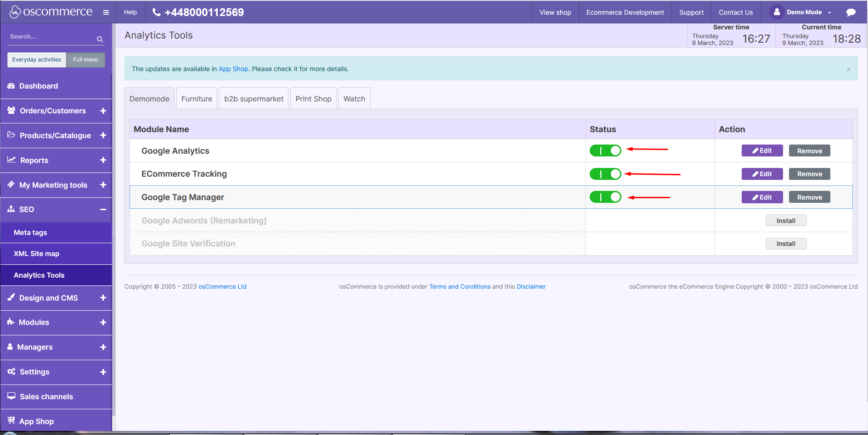Expand the Modules menu
Screen dimensions: 868x435
point(103,323)
